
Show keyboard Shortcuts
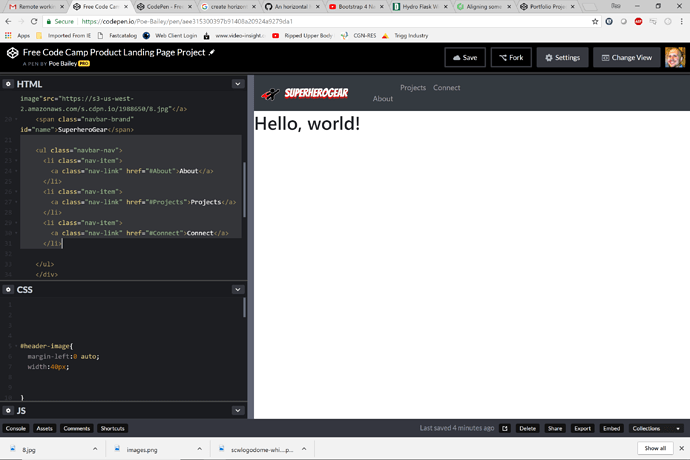[x=113, y=428]
